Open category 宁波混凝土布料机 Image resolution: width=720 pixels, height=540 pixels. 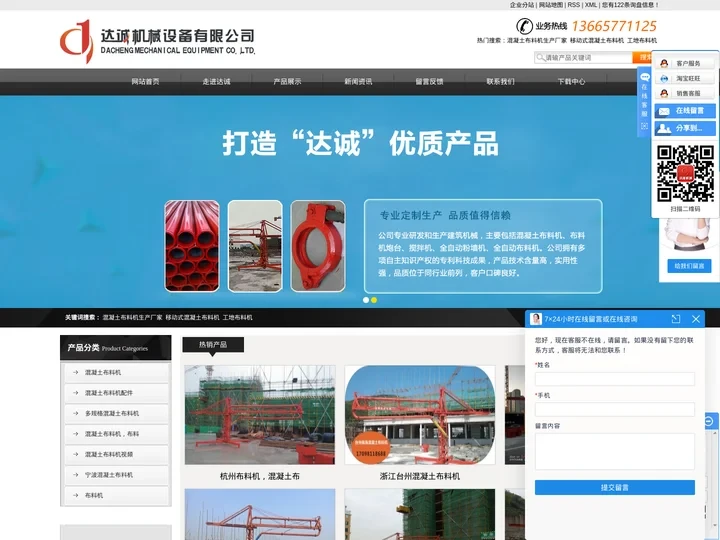coord(116,475)
